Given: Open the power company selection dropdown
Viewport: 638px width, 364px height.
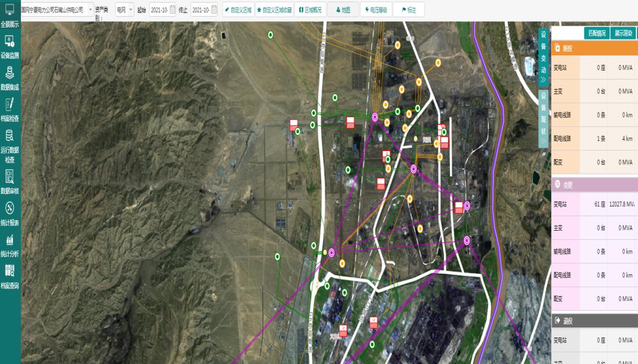Looking at the screenshot, I should click(x=57, y=10).
